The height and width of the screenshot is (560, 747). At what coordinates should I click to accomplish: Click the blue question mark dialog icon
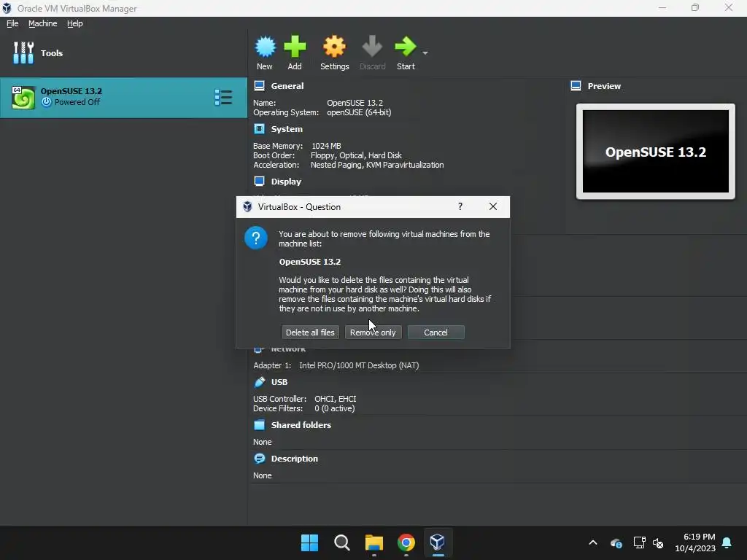pyautogui.click(x=256, y=238)
